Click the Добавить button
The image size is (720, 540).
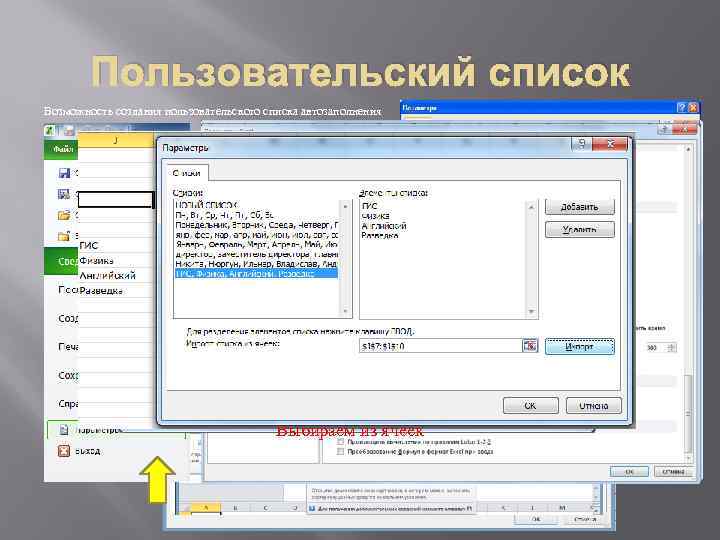[x=579, y=207]
